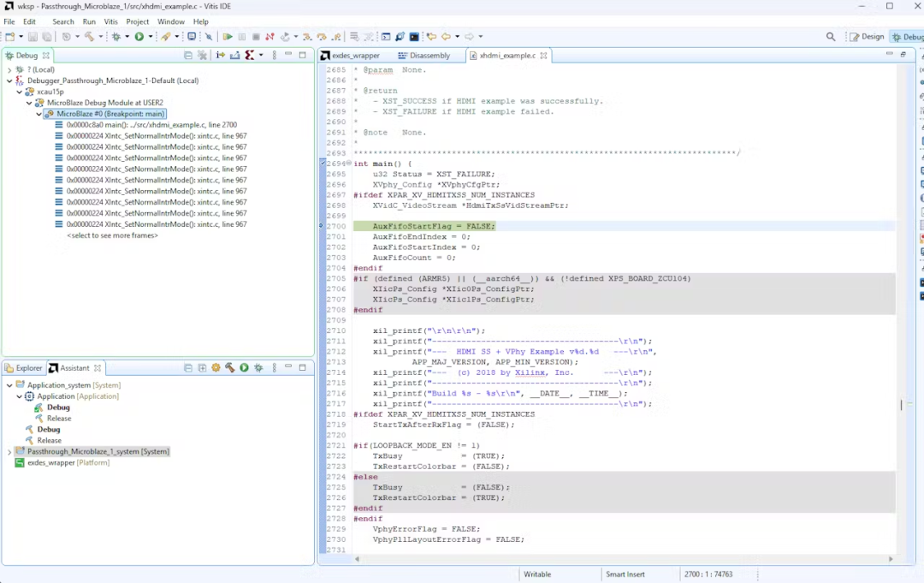Collapse the Application_system tree node
The width and height of the screenshot is (924, 583).
tap(9, 385)
